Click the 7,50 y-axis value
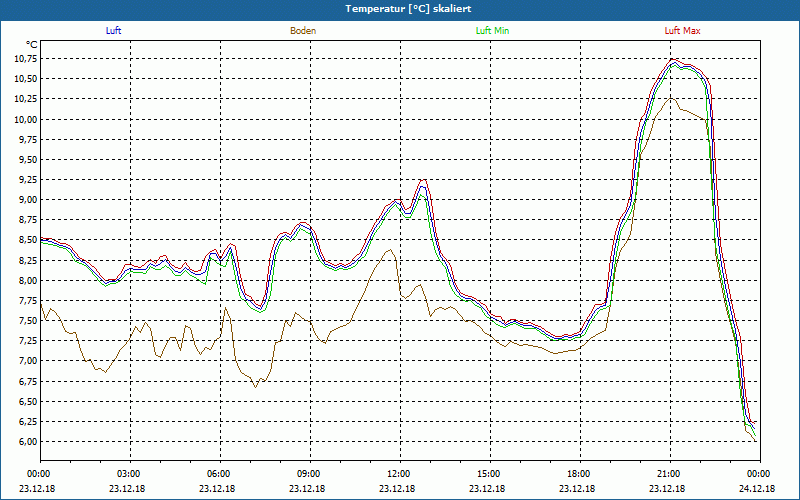800x500 pixels. tap(28, 320)
